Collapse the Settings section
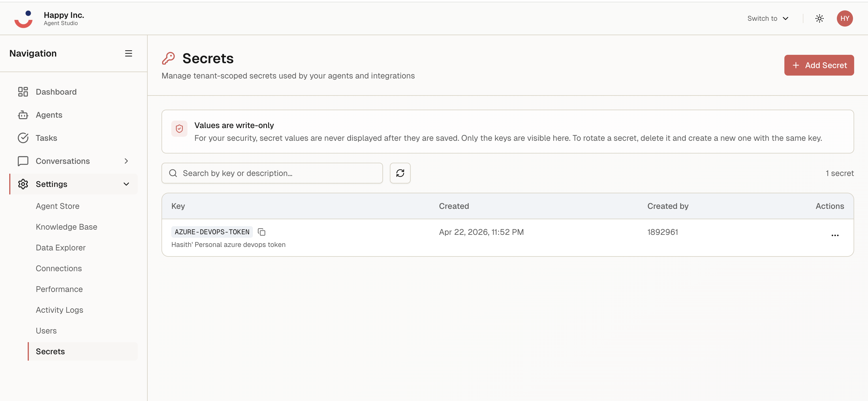868x401 pixels. [x=126, y=184]
